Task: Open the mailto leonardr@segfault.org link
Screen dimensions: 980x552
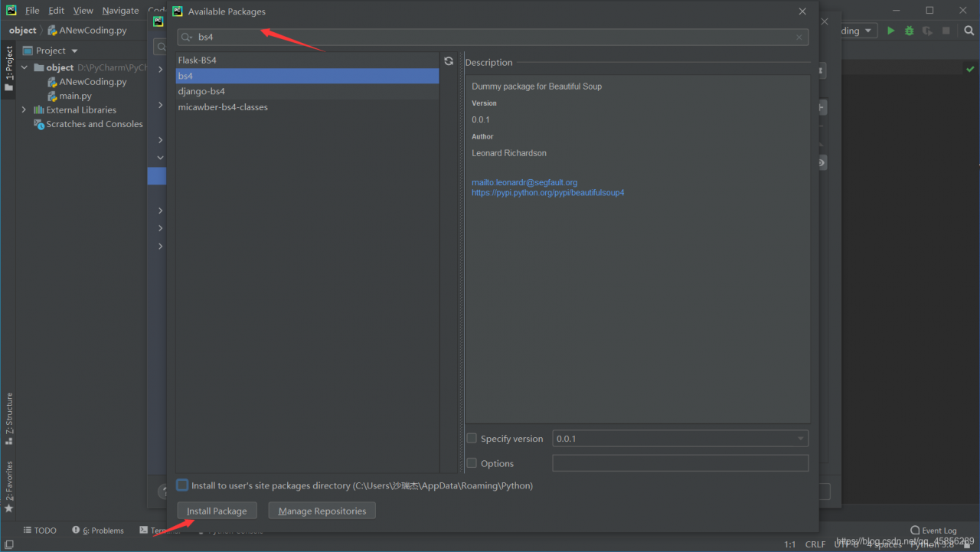Action: tap(524, 182)
